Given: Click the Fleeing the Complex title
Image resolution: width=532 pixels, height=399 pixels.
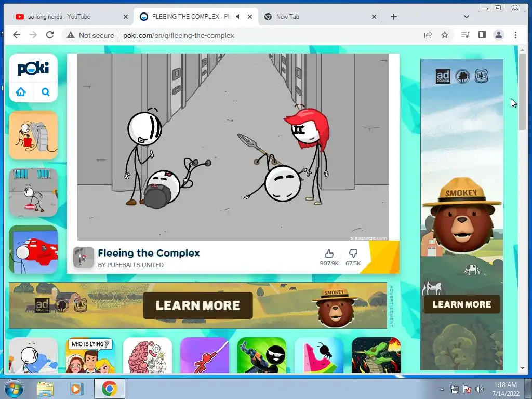Looking at the screenshot, I should tap(149, 253).
